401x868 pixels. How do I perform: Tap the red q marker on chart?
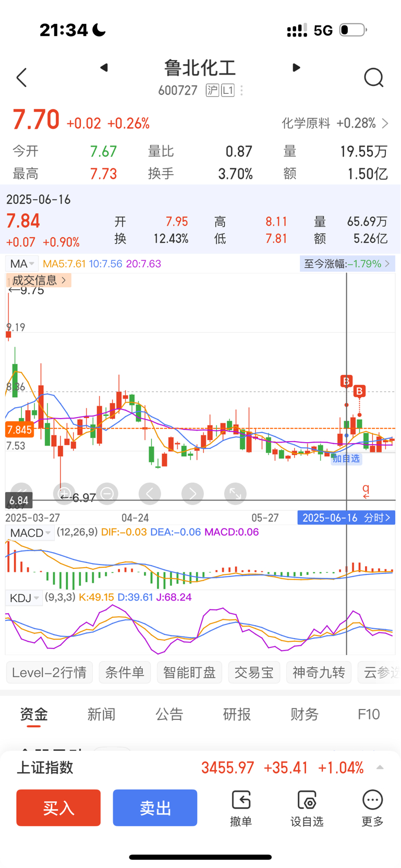366,490
